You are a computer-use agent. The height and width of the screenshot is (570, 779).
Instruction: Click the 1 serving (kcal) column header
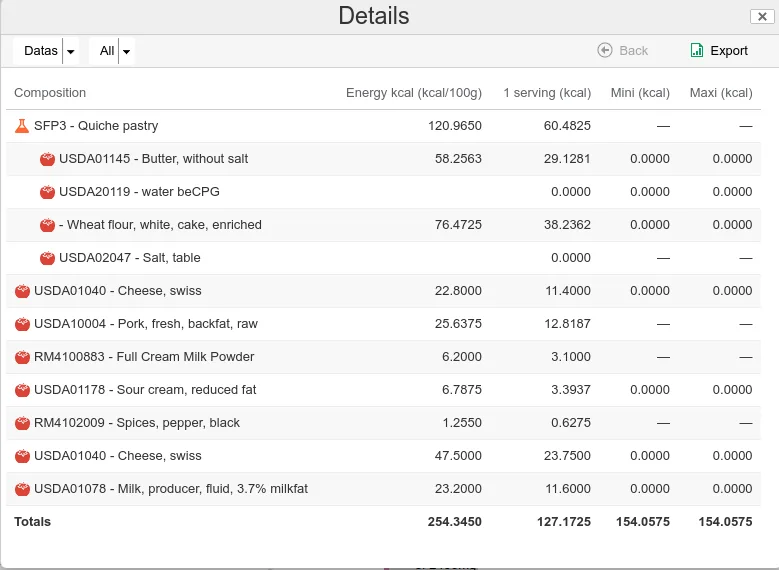[547, 93]
